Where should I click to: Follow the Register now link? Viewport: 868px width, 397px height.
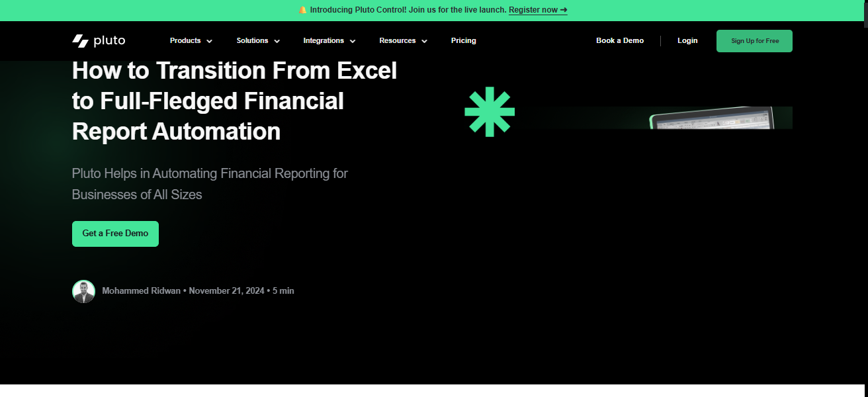pyautogui.click(x=537, y=10)
